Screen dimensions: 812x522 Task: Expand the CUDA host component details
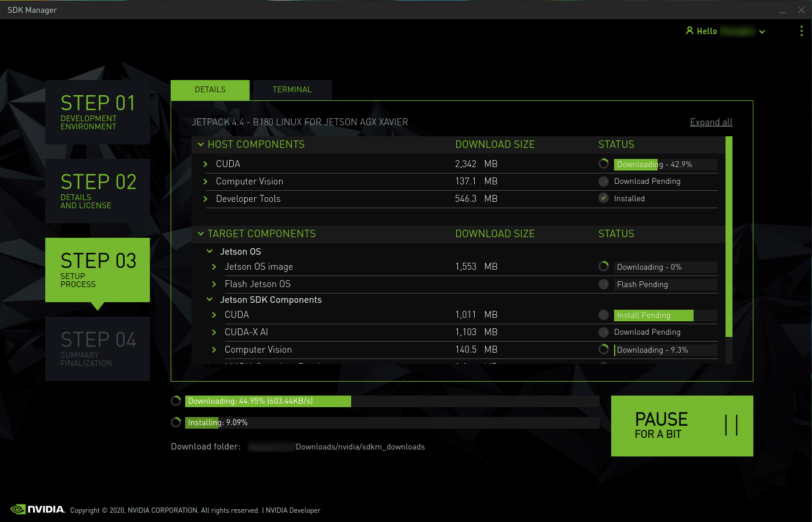click(x=205, y=164)
